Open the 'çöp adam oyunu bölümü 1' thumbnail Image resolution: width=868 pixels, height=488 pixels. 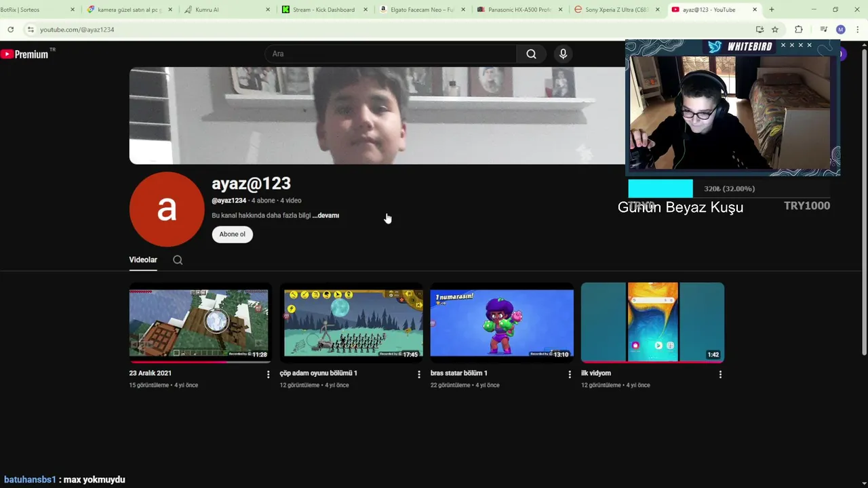(x=351, y=323)
